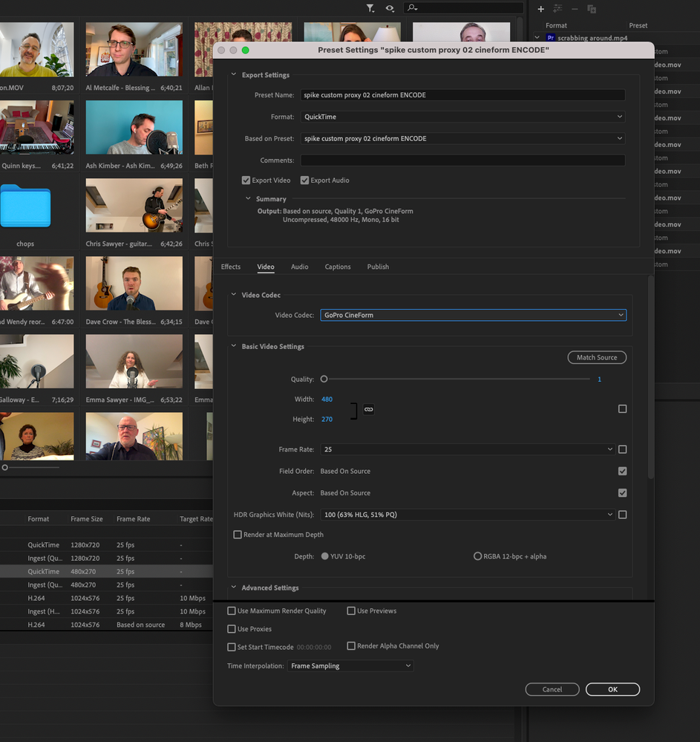This screenshot has width=700, height=742.
Task: Open the HDR Graphics White dropdown
Action: pos(468,515)
